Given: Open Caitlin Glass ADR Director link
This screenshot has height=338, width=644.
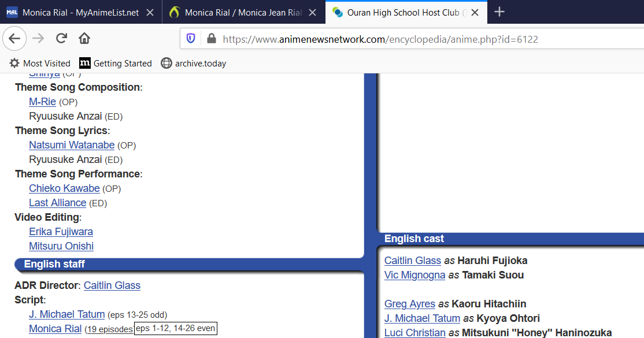Looking at the screenshot, I should click(x=112, y=285).
